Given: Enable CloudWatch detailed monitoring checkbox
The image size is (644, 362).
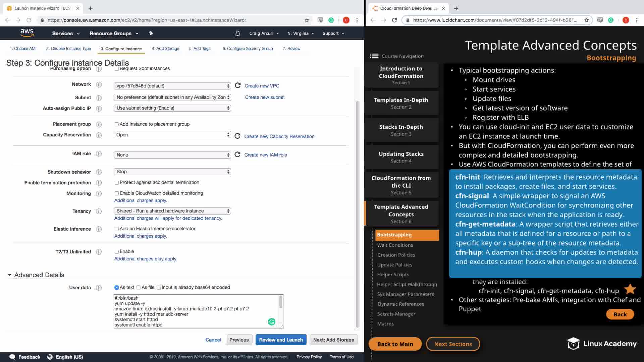Looking at the screenshot, I should pos(117,193).
